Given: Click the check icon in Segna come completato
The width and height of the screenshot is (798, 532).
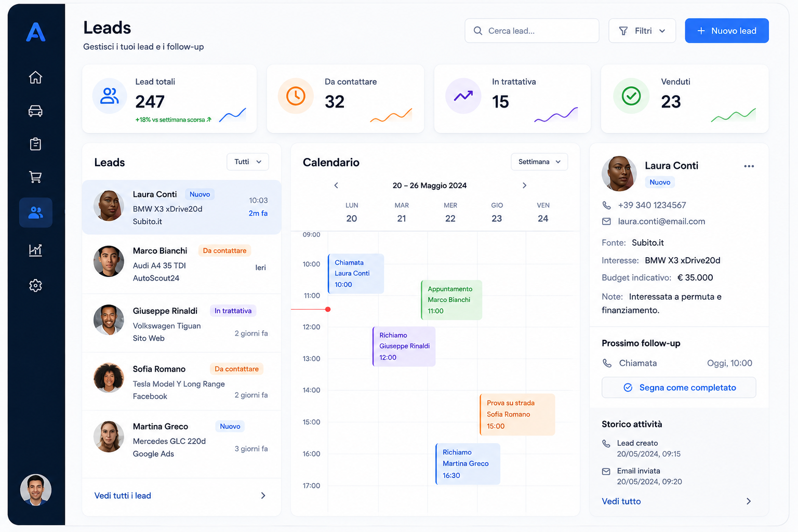Looking at the screenshot, I should click(628, 388).
